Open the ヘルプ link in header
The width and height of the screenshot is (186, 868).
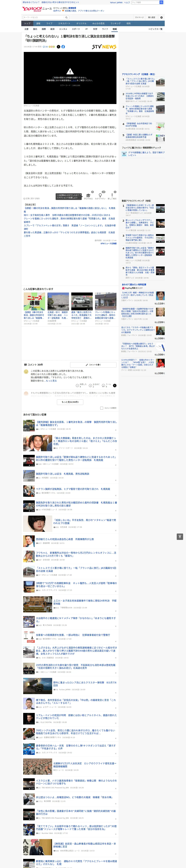click(127, 2)
